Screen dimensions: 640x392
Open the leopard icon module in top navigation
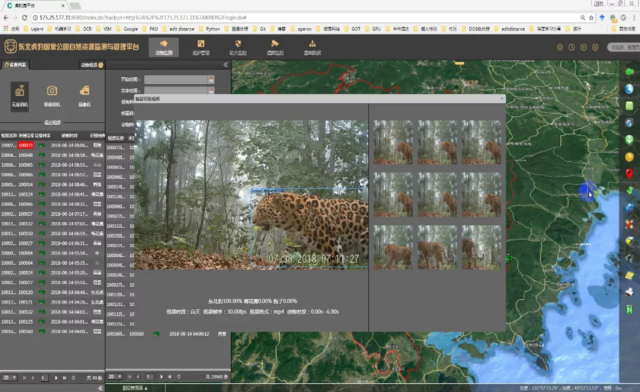[164, 47]
